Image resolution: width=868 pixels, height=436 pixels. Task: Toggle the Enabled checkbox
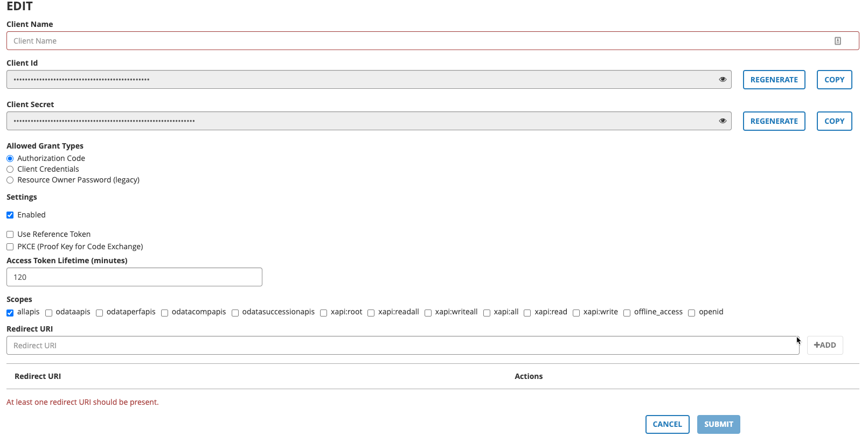(x=10, y=215)
